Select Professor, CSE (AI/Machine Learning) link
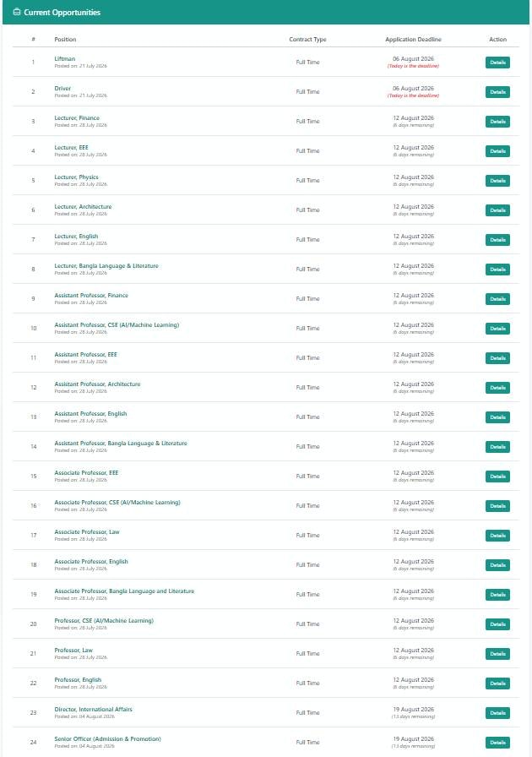This screenshot has width=532, height=757. coord(104,621)
